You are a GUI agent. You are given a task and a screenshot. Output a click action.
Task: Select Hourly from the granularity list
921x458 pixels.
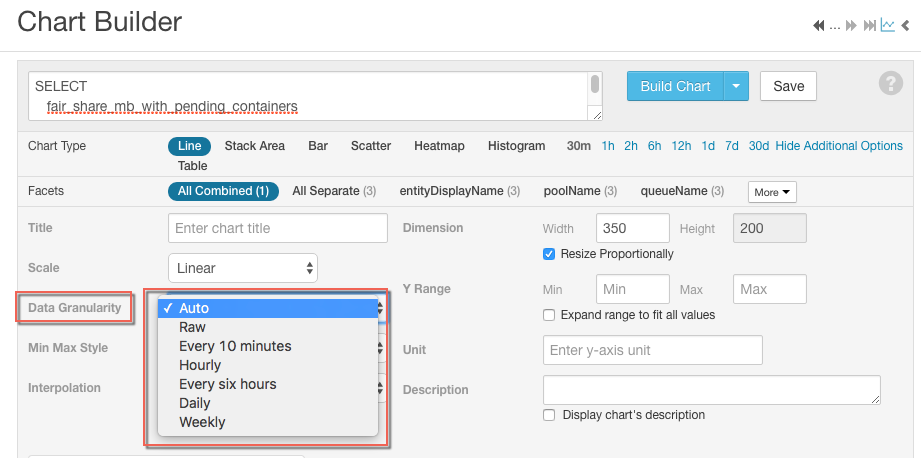coord(200,365)
